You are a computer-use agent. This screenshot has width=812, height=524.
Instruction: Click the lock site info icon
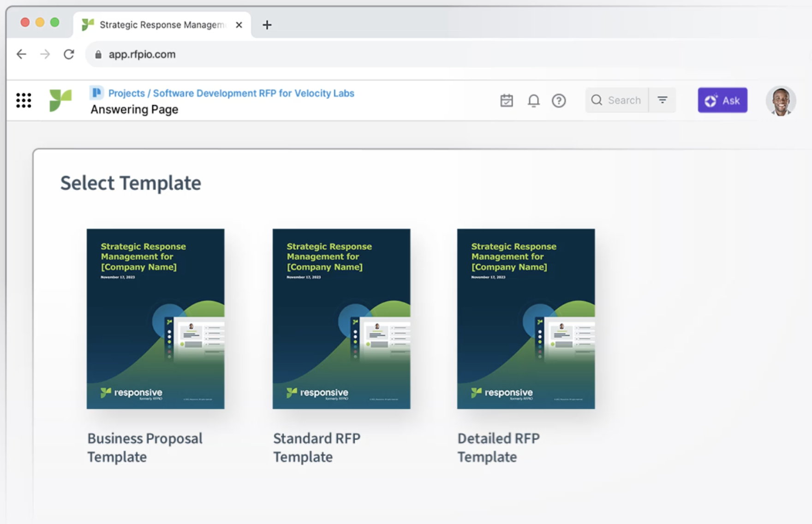[x=98, y=54]
